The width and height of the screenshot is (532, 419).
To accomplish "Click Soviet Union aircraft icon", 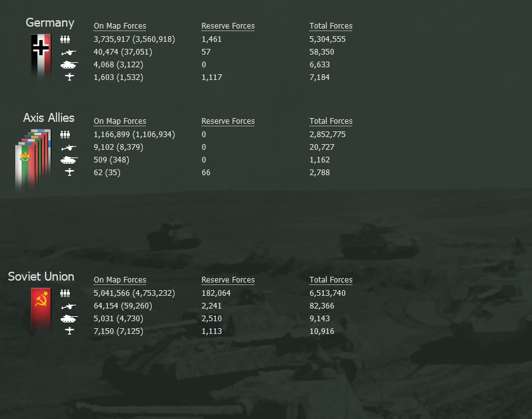I will click(x=69, y=331).
